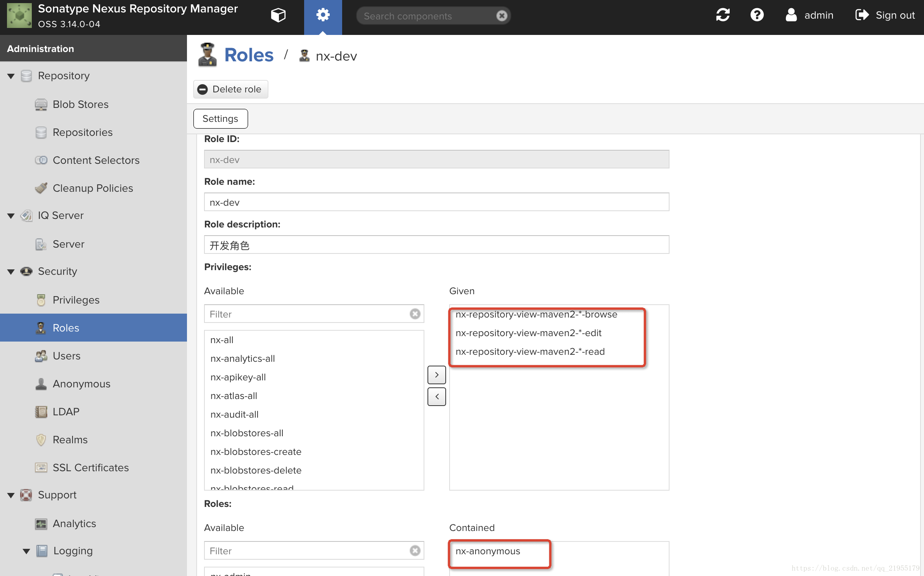Click the refresh icon in header

723,15
